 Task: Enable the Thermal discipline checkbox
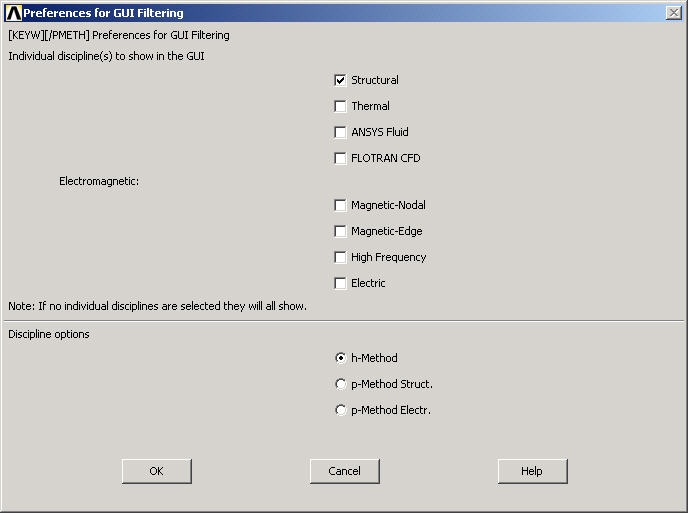click(x=340, y=106)
